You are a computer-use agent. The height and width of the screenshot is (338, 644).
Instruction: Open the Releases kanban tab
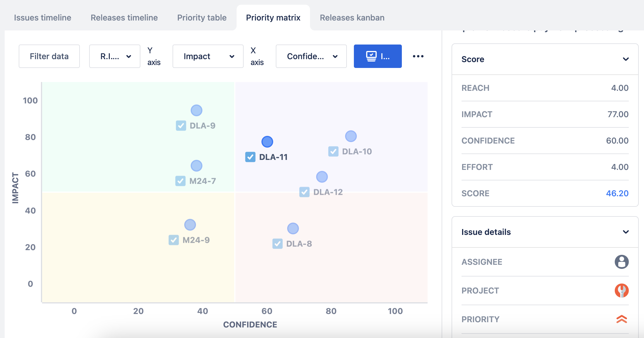(352, 18)
